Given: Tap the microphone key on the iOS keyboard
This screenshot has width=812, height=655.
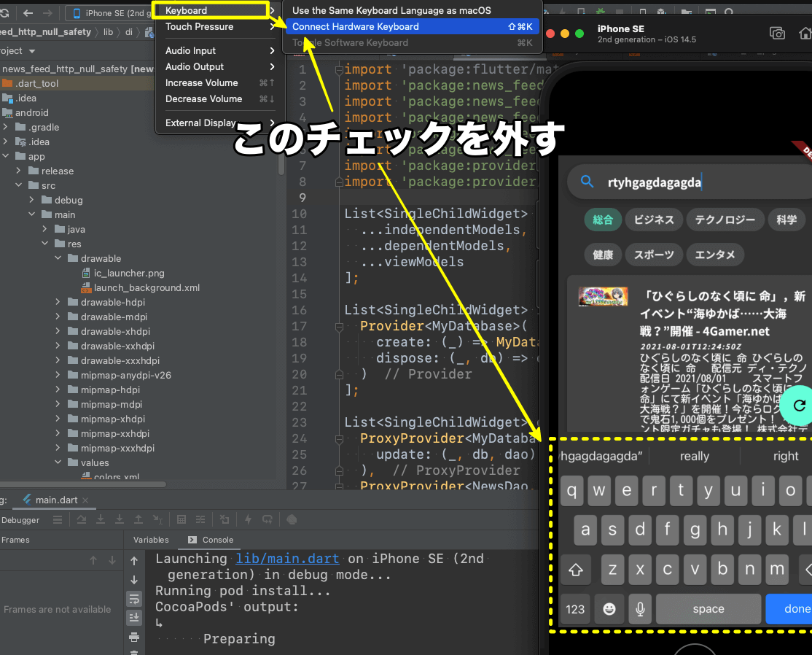Looking at the screenshot, I should tap(640, 608).
